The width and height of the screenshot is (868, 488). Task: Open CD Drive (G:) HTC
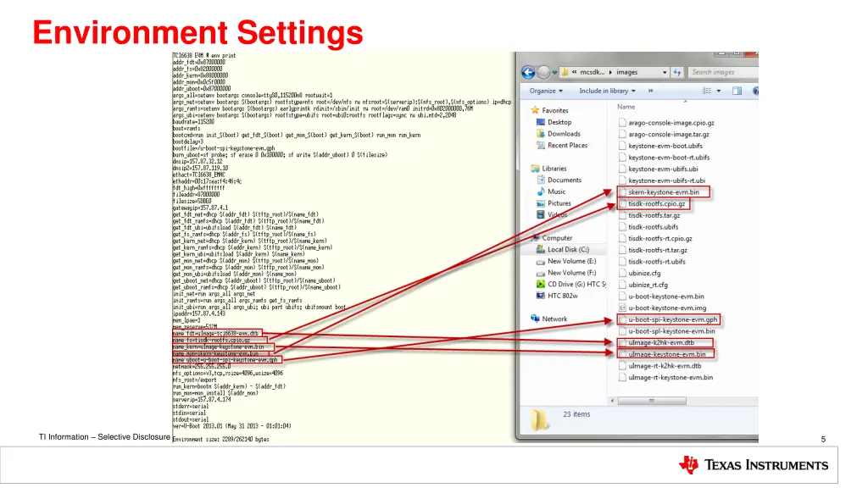pyautogui.click(x=576, y=285)
